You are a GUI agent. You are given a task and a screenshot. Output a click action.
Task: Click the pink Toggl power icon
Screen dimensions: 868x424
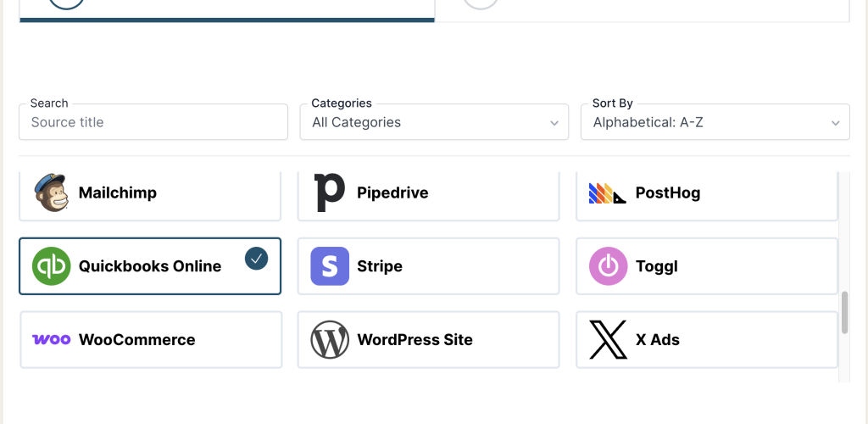[608, 266]
